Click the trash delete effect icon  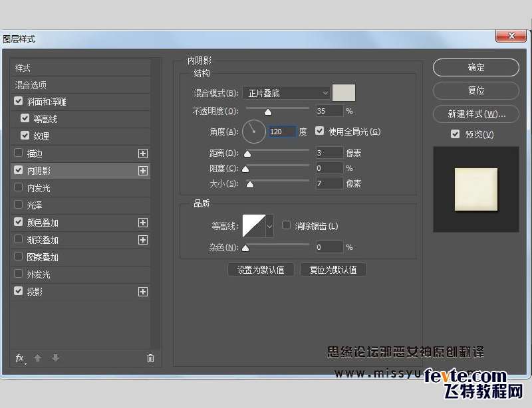tap(150, 358)
